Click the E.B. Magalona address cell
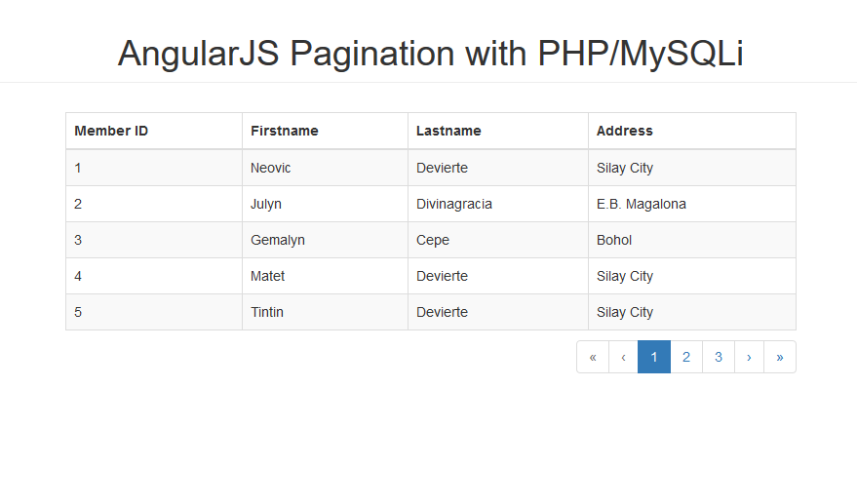 [x=692, y=204]
